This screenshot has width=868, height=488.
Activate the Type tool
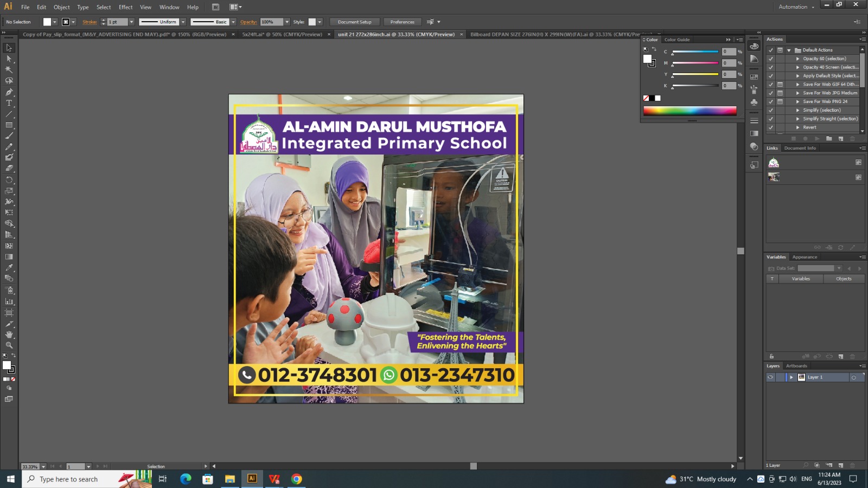coord(9,103)
